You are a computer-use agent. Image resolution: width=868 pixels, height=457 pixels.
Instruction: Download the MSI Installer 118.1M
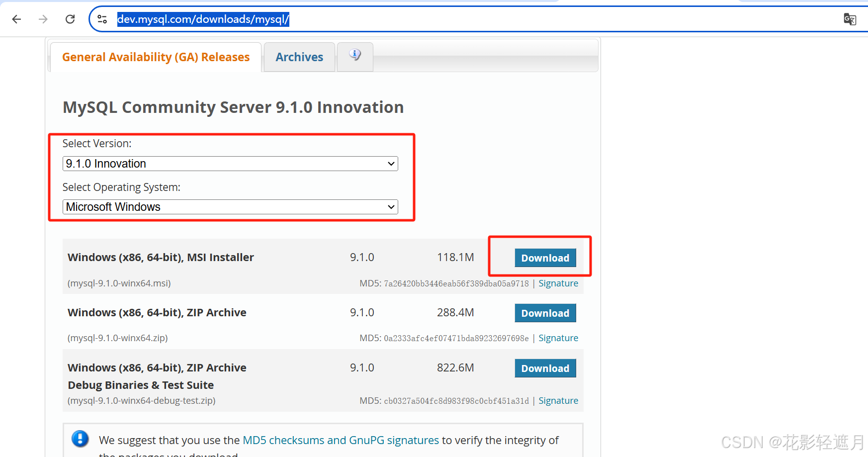pyautogui.click(x=545, y=258)
